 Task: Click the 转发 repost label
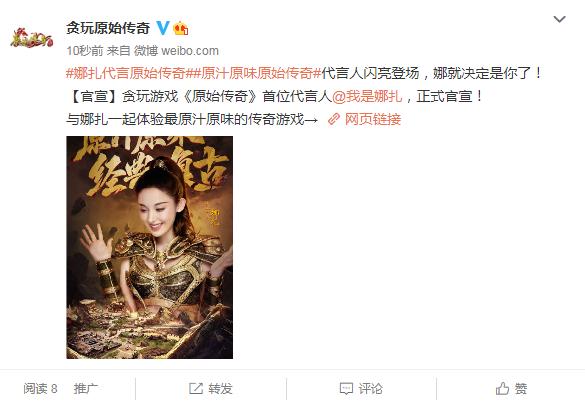click(220, 389)
